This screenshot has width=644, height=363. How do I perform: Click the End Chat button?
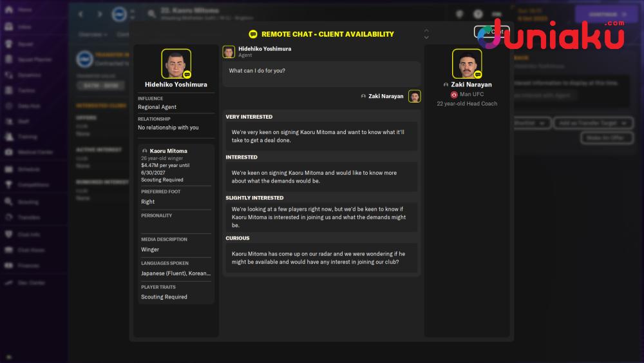click(x=491, y=32)
